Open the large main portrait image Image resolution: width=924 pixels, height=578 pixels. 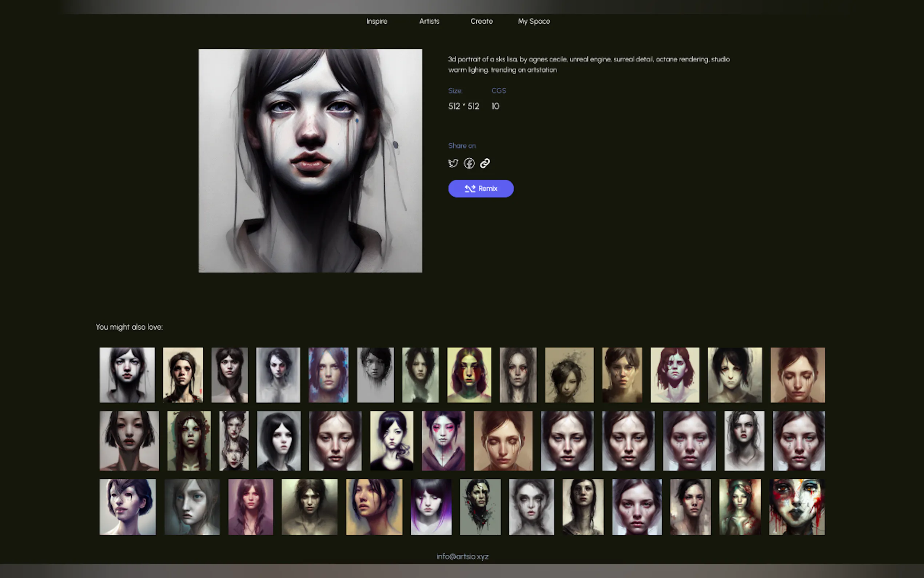pos(310,161)
